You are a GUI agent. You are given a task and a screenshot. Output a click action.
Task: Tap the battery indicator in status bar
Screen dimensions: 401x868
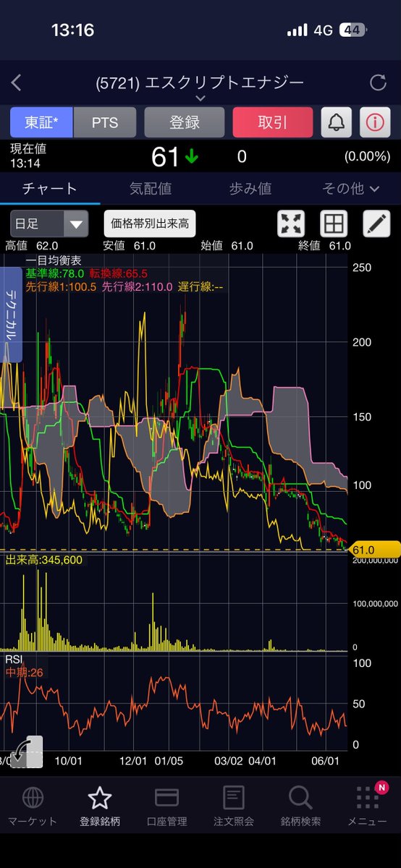point(353,30)
